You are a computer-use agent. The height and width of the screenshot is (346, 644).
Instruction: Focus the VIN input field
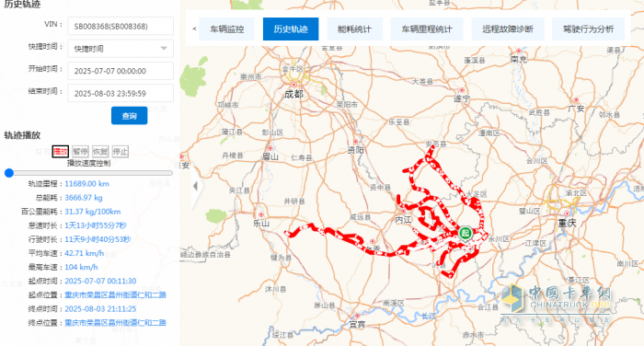point(121,27)
